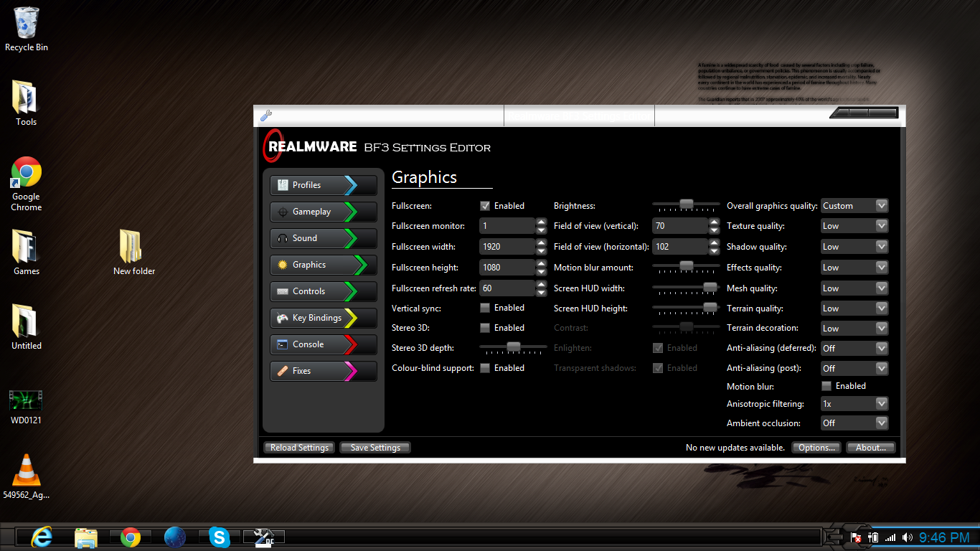Switch to the Profiles section
Viewport: 980px width, 551px height.
324,185
